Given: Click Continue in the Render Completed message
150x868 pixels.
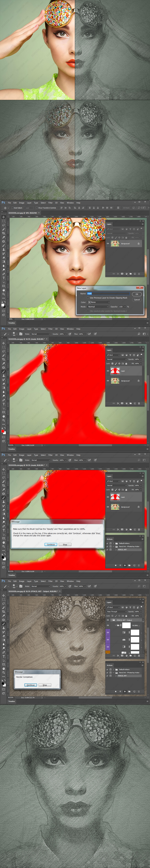Looking at the screenshot, I should pos(31,685).
